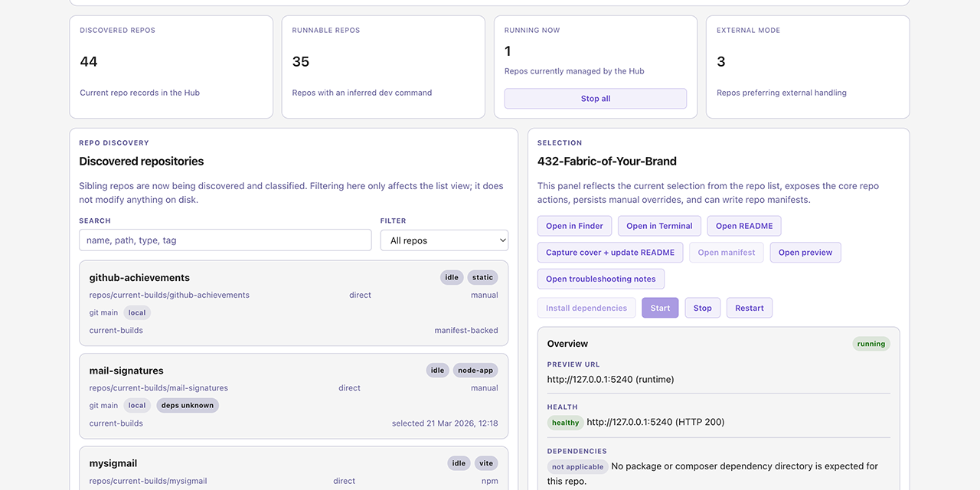
Task: Click the node-app tag on mail-signatures
Action: (x=475, y=371)
